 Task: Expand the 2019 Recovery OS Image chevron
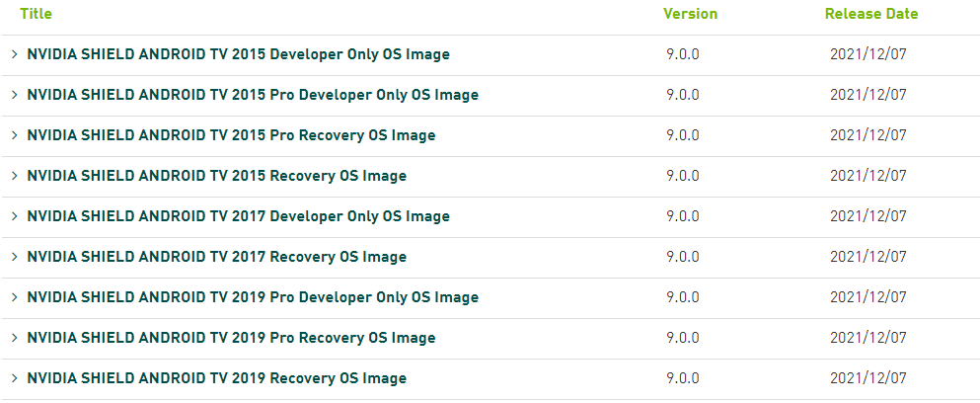[15, 378]
